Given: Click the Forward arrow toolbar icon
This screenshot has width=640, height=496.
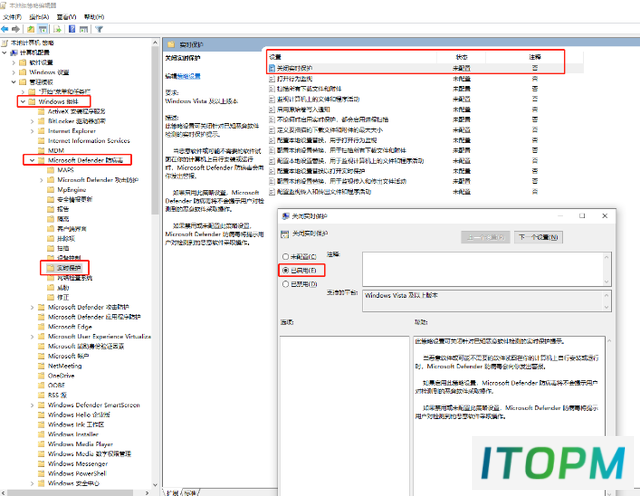Looking at the screenshot, I should [x=16, y=29].
